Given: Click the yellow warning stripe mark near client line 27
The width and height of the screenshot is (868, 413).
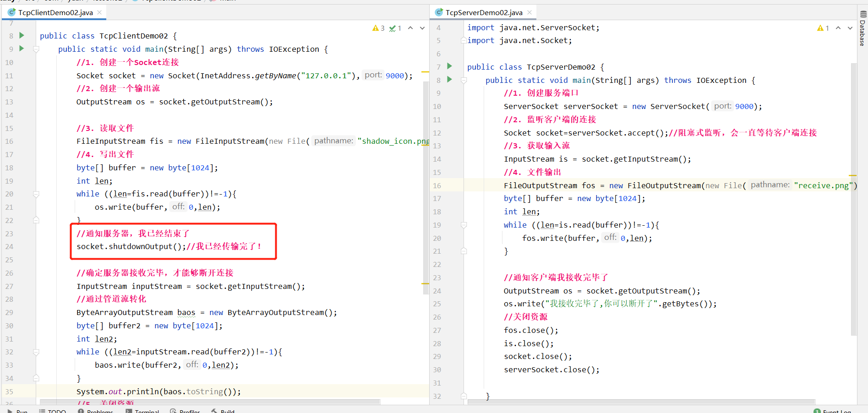Looking at the screenshot, I should pos(425,284).
